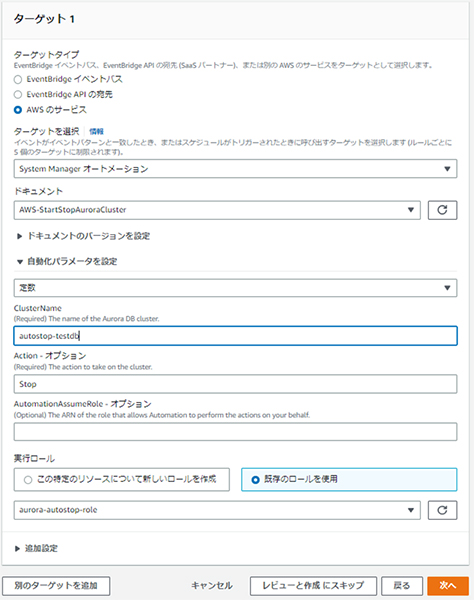The image size is (474, 600).
Task: Click the orange 次へ button
Action: (x=448, y=586)
